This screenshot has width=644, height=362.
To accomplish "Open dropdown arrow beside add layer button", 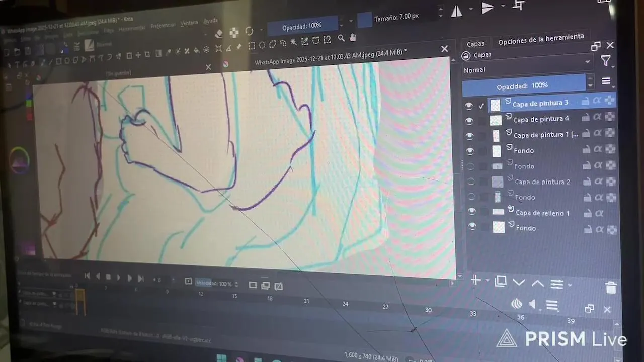I will (487, 281).
